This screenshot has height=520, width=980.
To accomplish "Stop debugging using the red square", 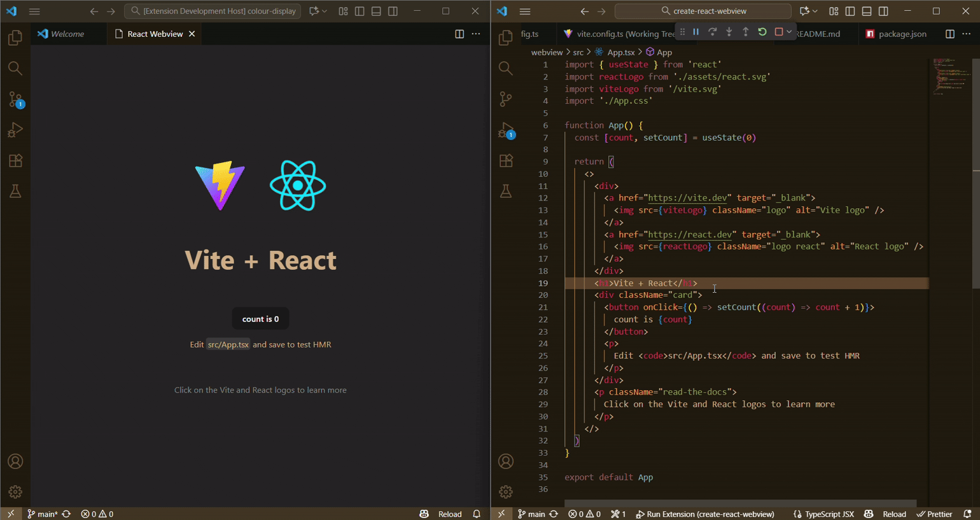I will click(778, 32).
